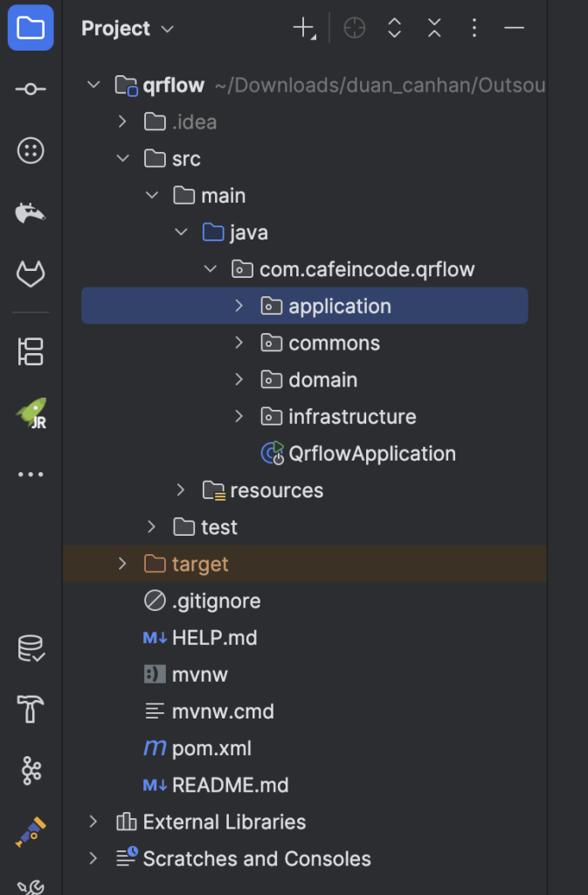Open the Database tool window icon
Image resolution: width=588 pixels, height=895 pixels.
(x=31, y=649)
